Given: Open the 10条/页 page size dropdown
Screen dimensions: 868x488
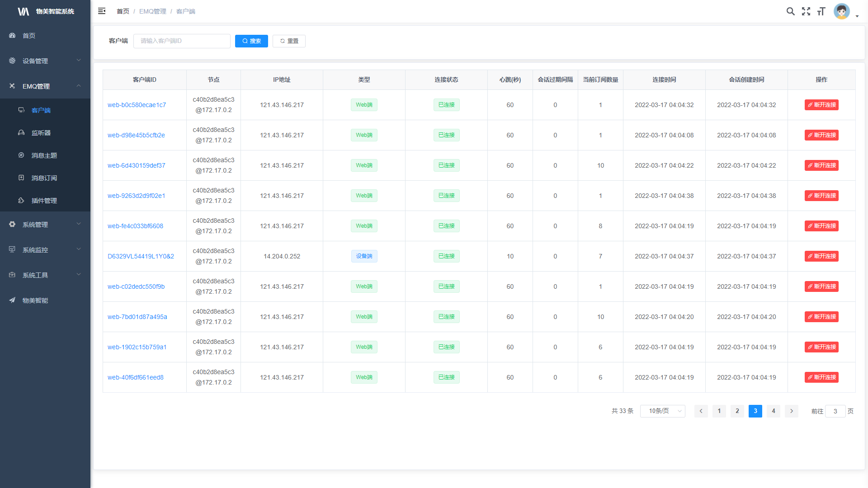Looking at the screenshot, I should click(662, 411).
